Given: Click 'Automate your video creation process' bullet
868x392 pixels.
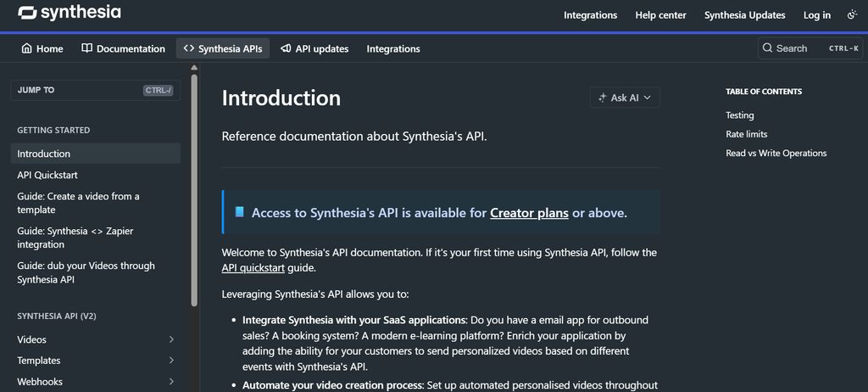Looking at the screenshot, I should 332,385.
